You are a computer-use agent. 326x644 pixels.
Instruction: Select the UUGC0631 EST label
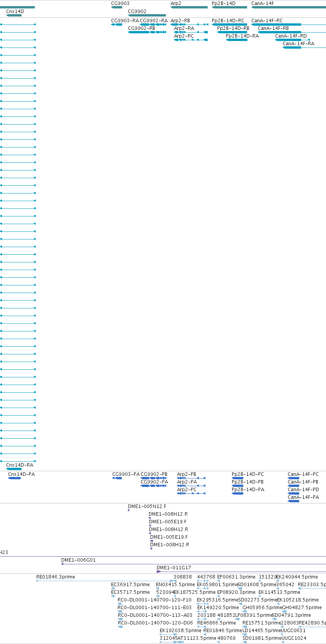[x=293, y=631]
